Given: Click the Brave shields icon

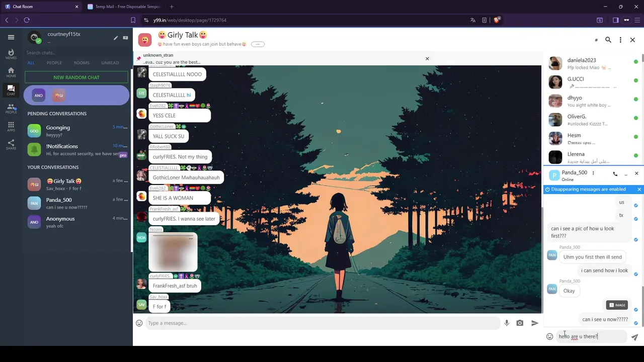Looking at the screenshot, I should (497, 20).
